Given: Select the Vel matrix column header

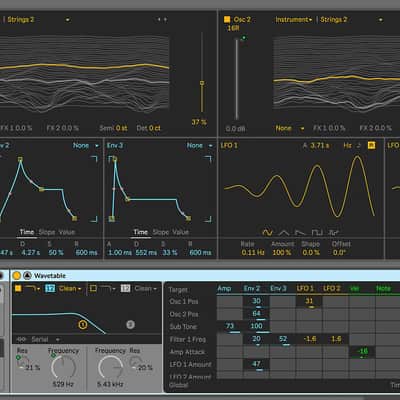Looking at the screenshot, I should pos(354,288).
